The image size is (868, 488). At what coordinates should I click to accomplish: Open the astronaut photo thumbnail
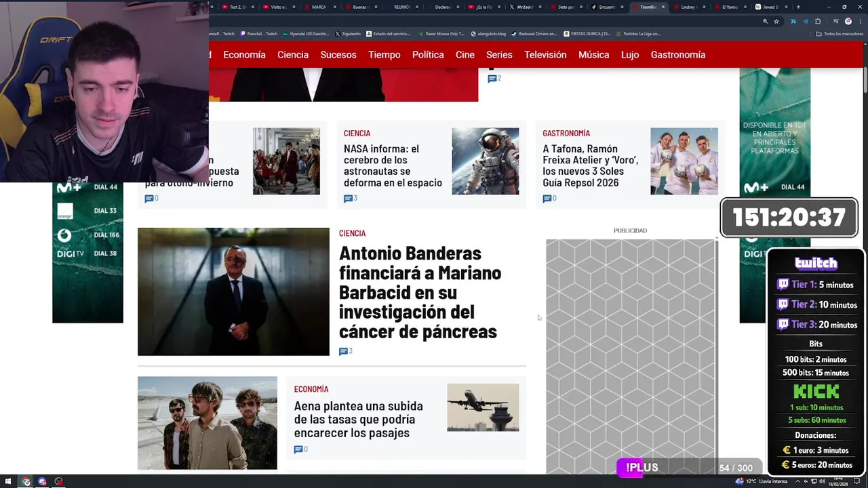(x=486, y=161)
